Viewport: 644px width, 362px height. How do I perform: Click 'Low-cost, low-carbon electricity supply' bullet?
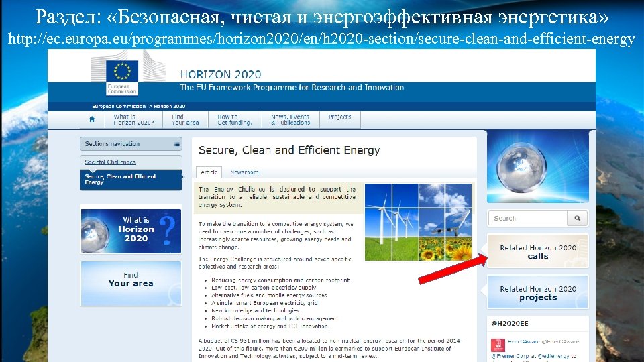[264, 288]
